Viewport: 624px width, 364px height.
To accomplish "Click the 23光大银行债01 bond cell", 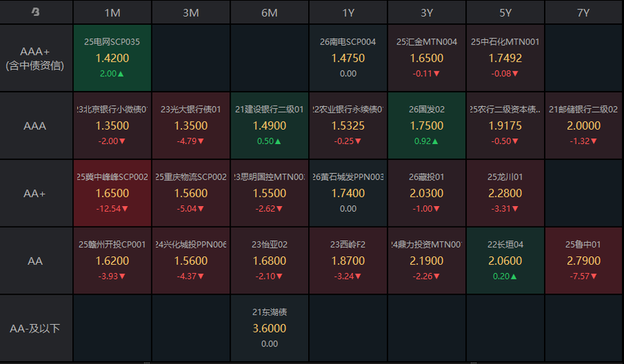I will click(x=191, y=126).
